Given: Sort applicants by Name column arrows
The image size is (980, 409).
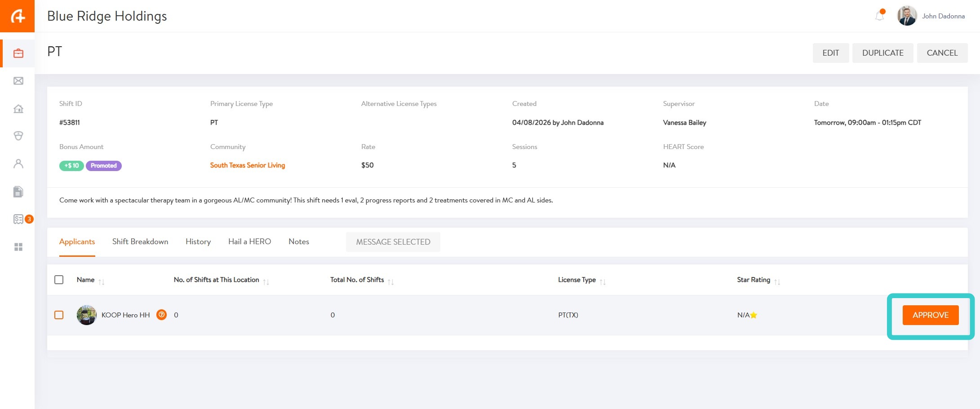Looking at the screenshot, I should click(x=102, y=281).
